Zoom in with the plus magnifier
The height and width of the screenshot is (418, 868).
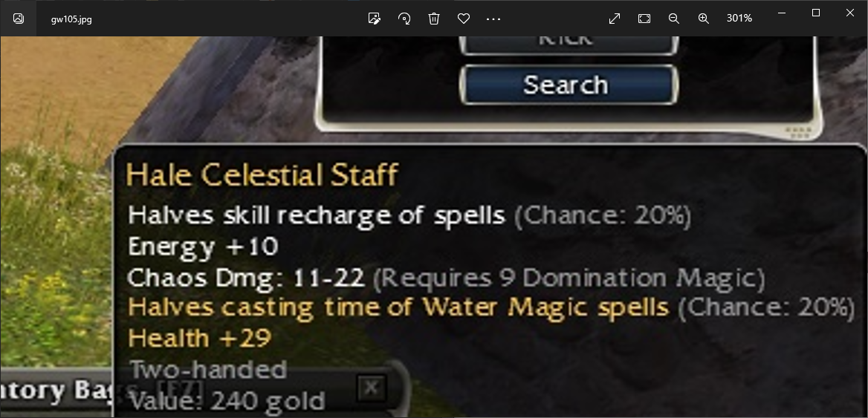point(704,19)
